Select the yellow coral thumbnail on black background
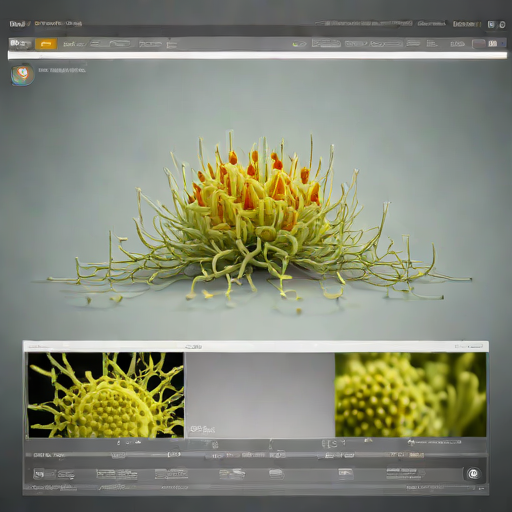The width and height of the screenshot is (512, 512). click(106, 395)
